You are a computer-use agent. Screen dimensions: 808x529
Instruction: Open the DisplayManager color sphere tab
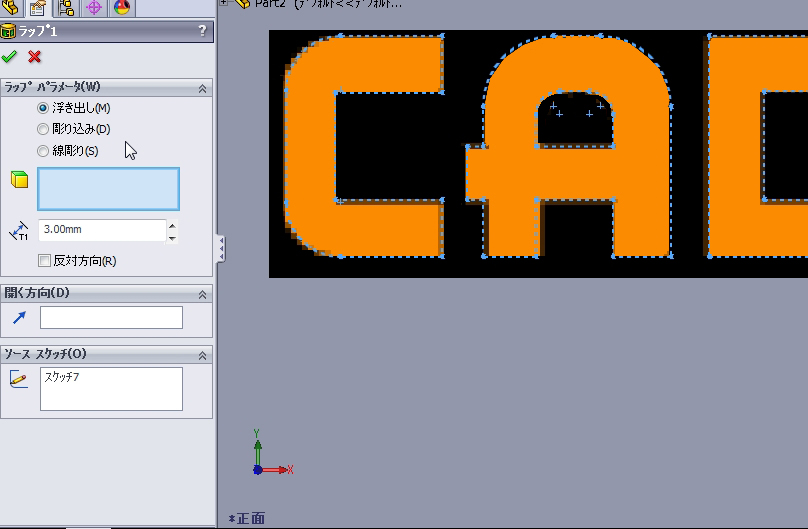tap(122, 8)
